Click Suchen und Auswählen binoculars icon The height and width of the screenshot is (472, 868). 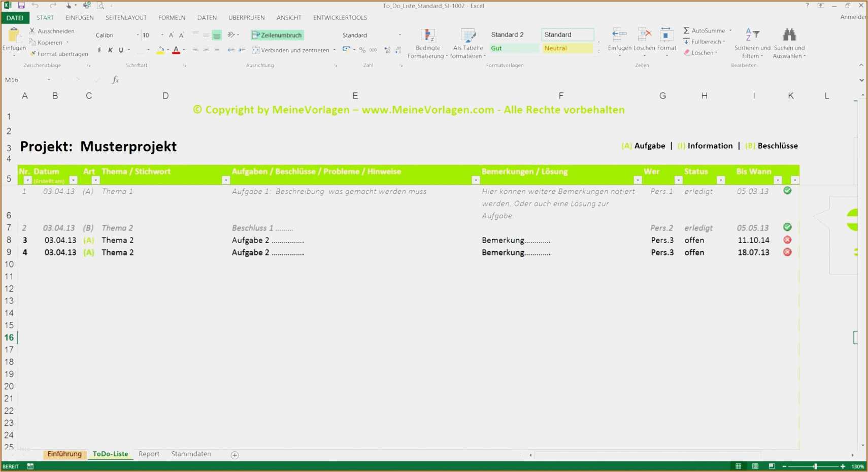[x=789, y=34]
